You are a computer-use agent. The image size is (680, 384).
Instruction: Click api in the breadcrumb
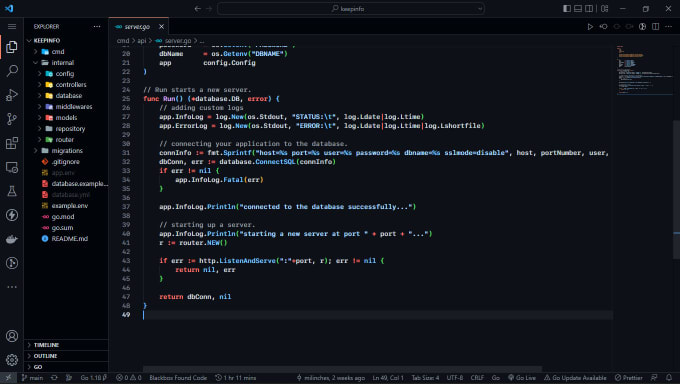click(x=142, y=41)
